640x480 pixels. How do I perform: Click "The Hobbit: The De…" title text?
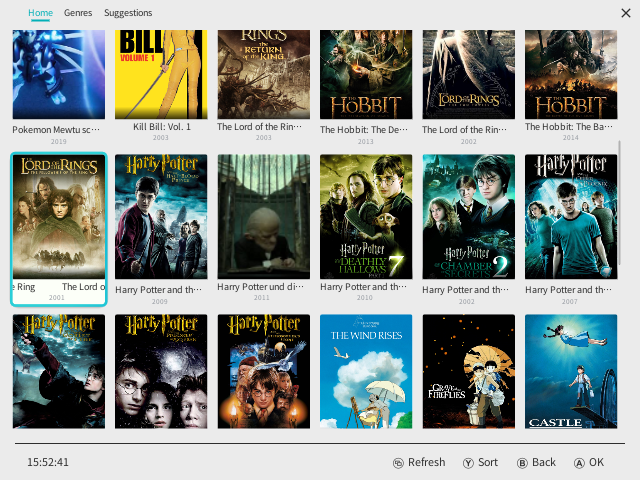point(364,130)
